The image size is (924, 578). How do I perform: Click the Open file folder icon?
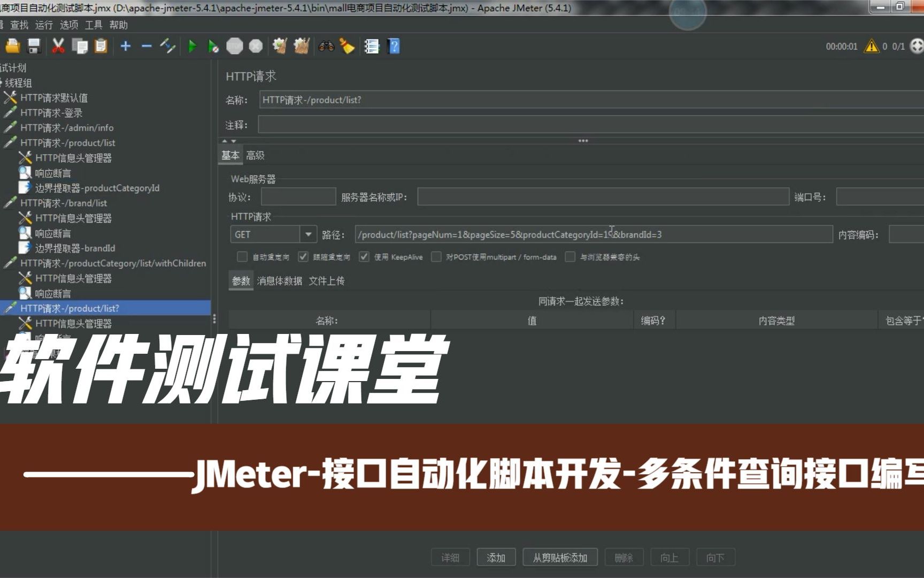pos(12,47)
